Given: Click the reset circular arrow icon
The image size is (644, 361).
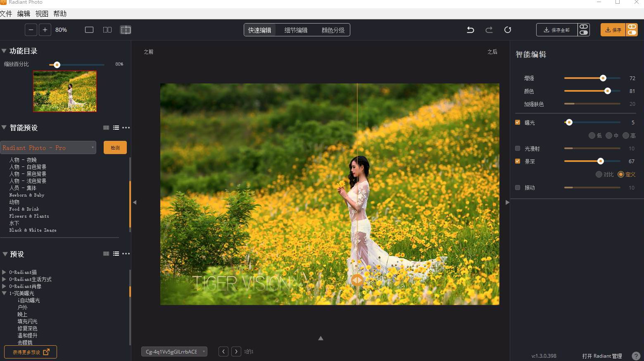Looking at the screenshot, I should point(508,30).
